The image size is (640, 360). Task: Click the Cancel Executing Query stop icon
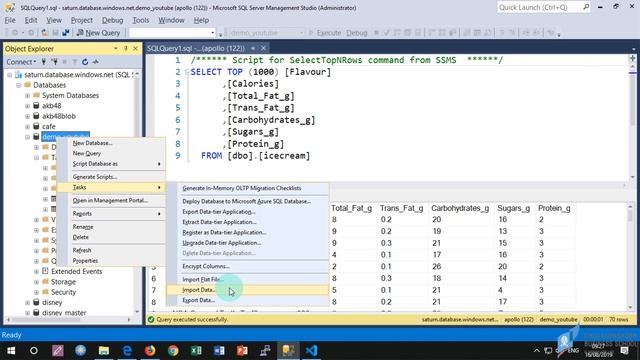pos(376,33)
